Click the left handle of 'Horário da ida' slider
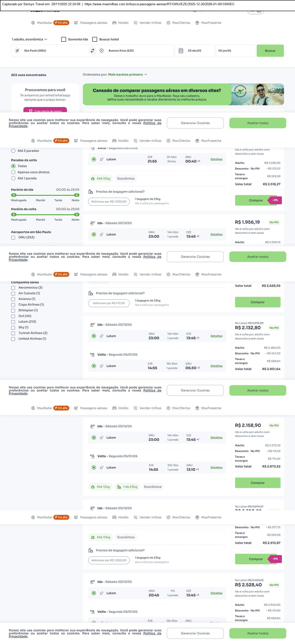The width and height of the screenshot is (295, 644). (x=14, y=195)
